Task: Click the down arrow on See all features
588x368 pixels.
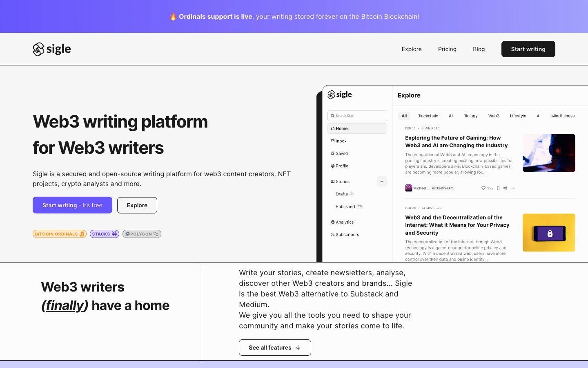Action: 298,348
